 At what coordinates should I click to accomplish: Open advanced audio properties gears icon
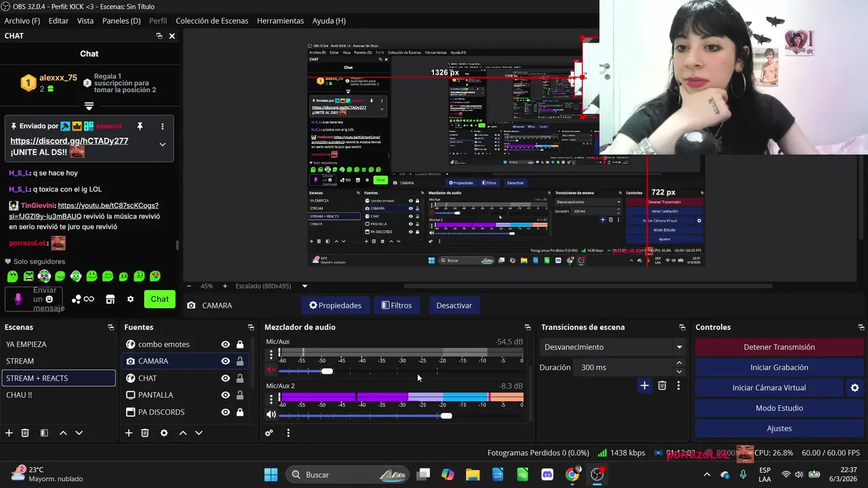[269, 432]
